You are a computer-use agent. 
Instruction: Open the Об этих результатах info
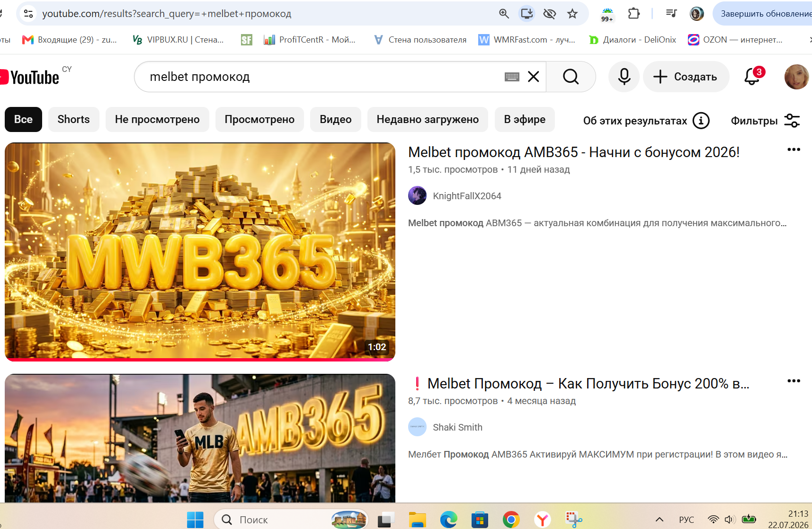[x=646, y=121]
